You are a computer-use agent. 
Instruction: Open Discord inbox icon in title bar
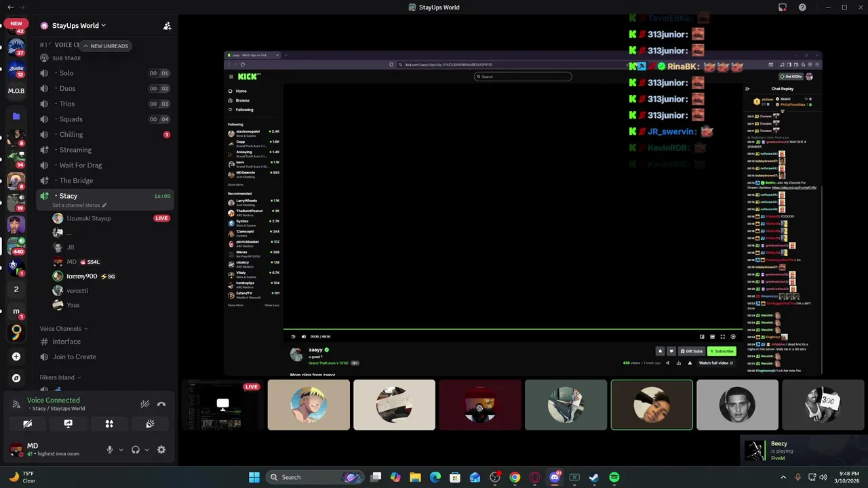pos(783,7)
